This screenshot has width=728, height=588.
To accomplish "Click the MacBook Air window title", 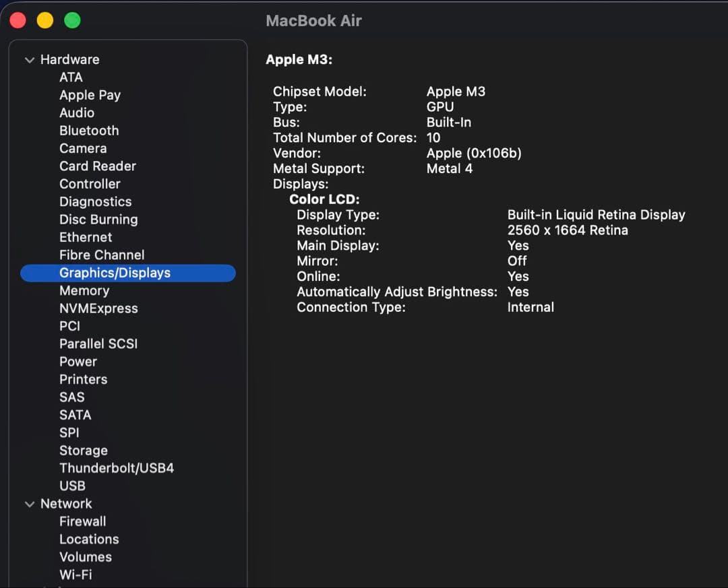I will [313, 20].
